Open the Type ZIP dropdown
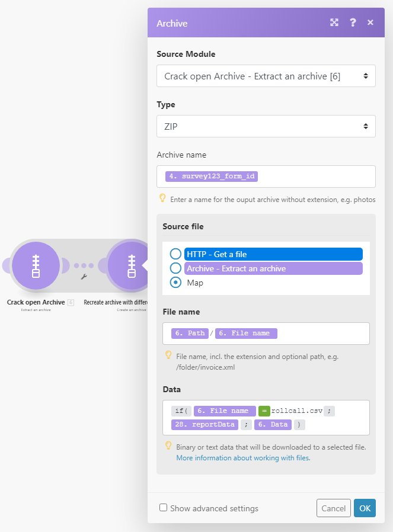Image resolution: width=393 pixels, height=532 pixels. pyautogui.click(x=266, y=126)
